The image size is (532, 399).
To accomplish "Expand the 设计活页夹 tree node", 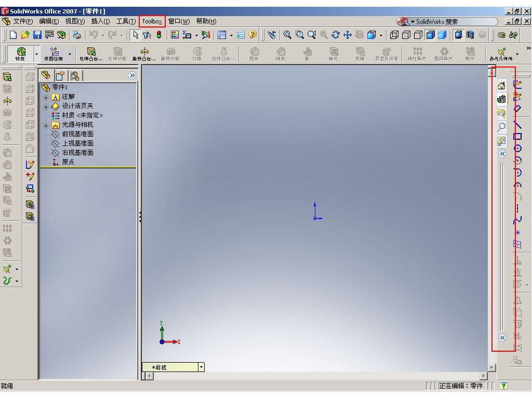I will coord(46,107).
